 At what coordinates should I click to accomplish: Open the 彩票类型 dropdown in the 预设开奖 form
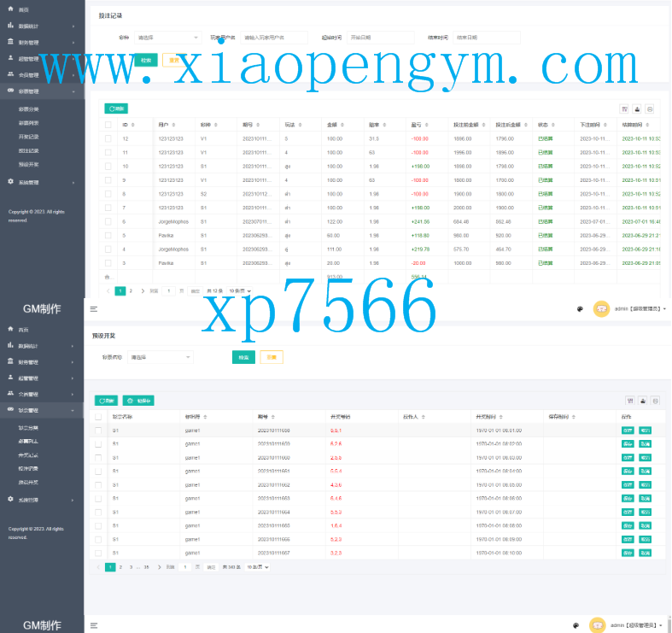click(160, 357)
